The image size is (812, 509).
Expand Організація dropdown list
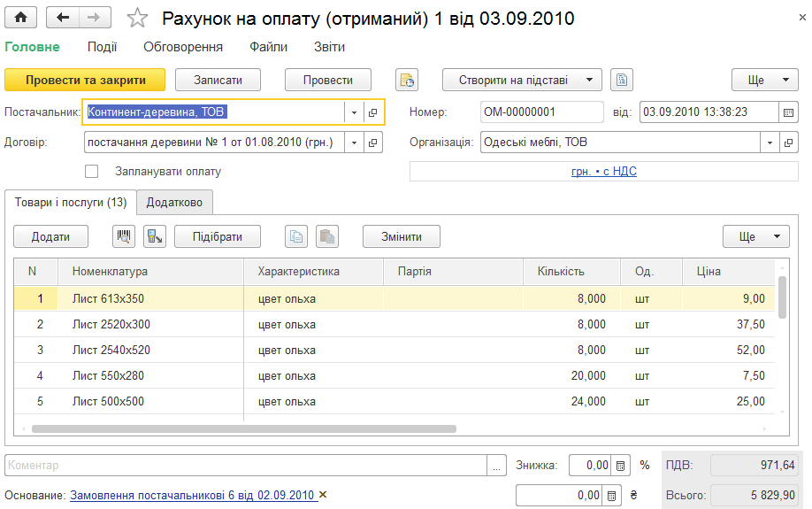coord(770,143)
